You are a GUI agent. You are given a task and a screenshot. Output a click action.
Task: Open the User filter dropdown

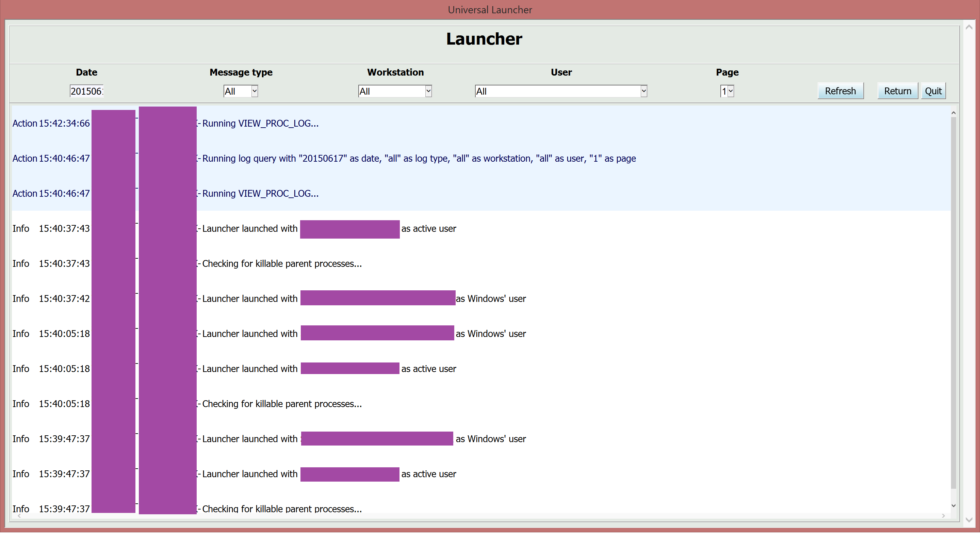point(560,91)
